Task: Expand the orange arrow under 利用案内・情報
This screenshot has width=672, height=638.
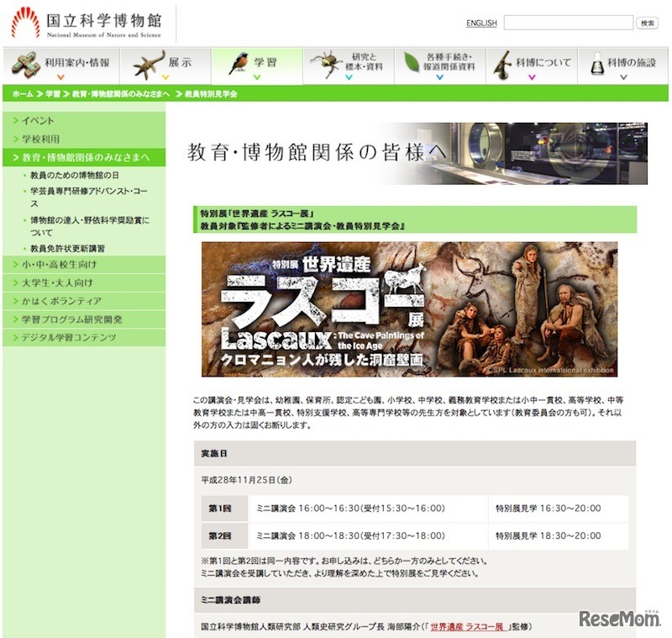Action: [x=60, y=77]
